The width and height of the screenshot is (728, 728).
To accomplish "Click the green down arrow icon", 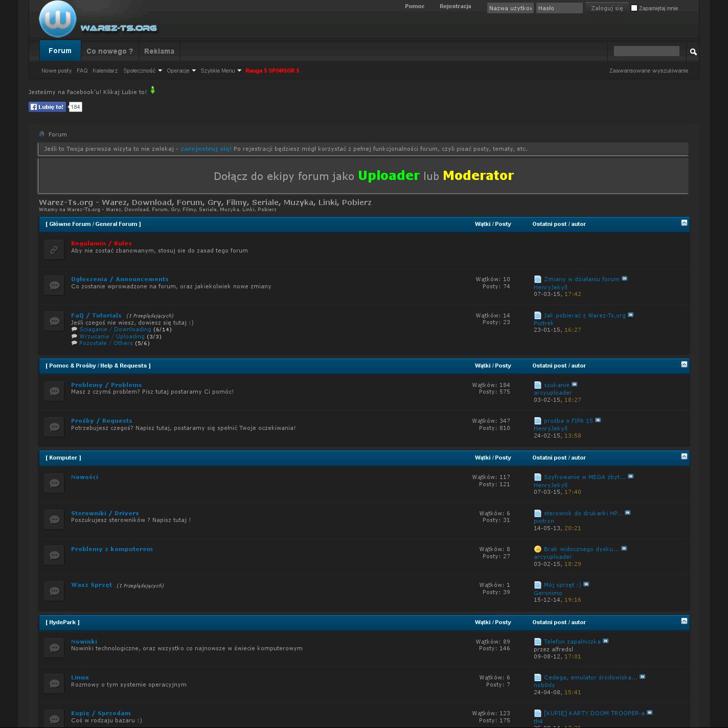I will [x=152, y=90].
